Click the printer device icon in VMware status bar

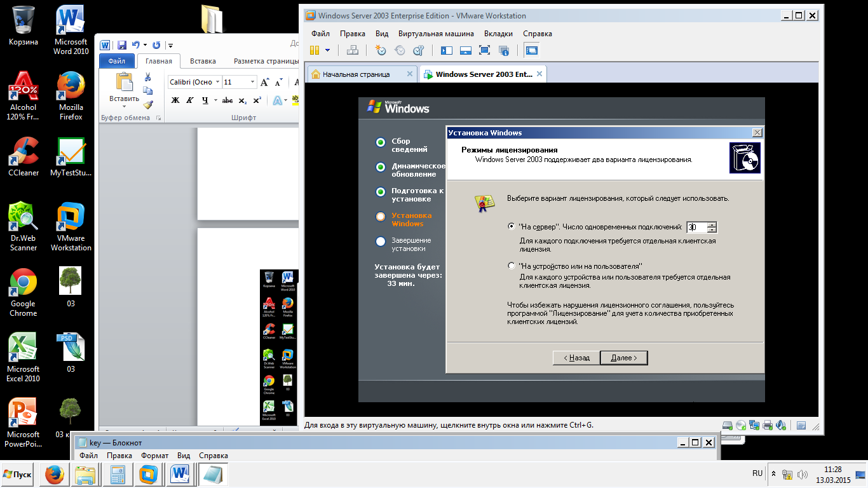click(x=768, y=425)
